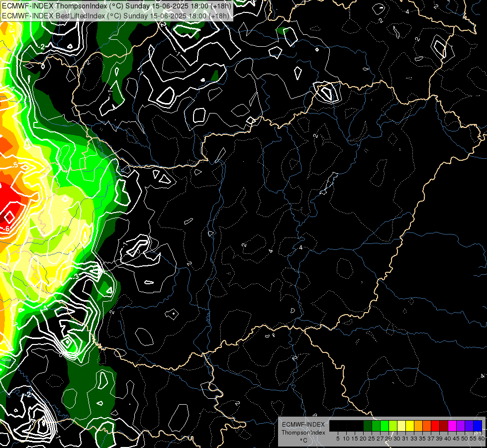Click the legend scale value 25

(x=372, y=439)
